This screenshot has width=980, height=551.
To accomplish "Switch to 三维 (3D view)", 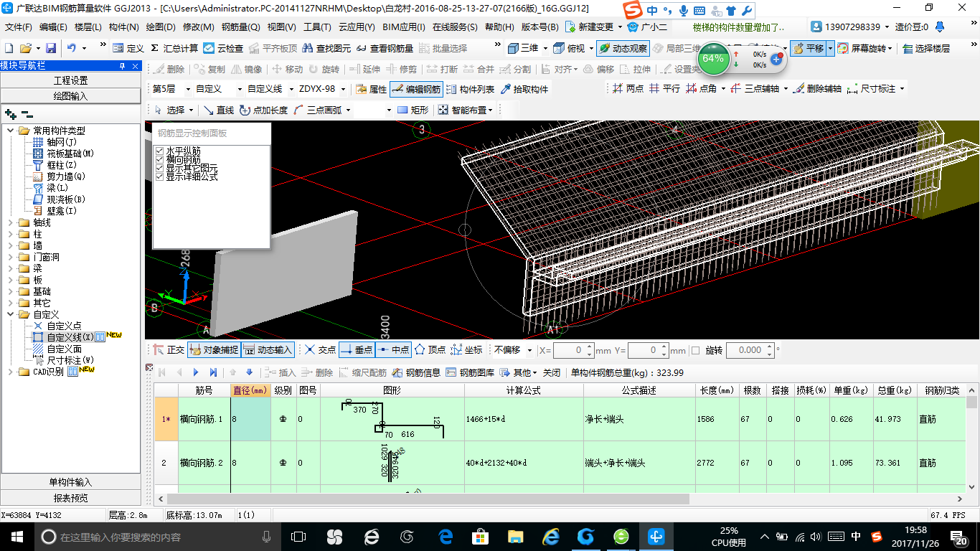I will [x=523, y=48].
